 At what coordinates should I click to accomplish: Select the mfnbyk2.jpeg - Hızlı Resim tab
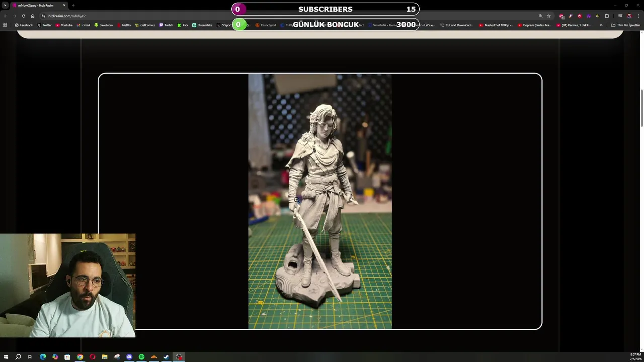[39, 5]
